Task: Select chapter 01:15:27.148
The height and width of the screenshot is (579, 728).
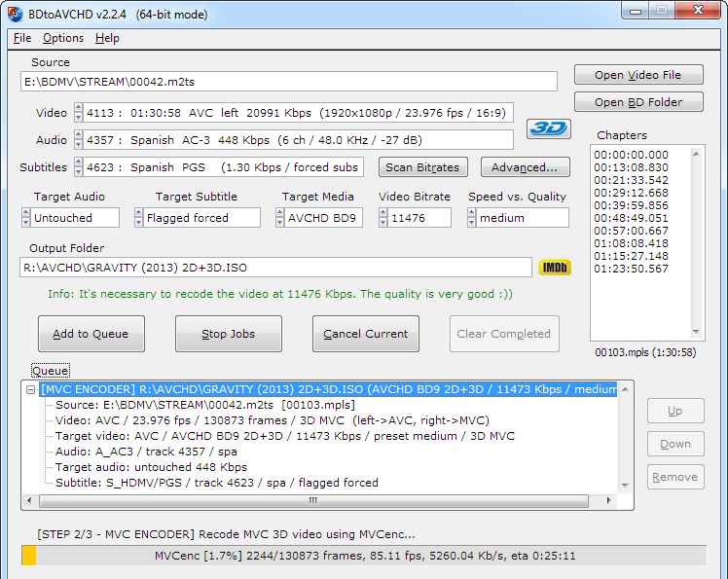Action: pyautogui.click(x=631, y=256)
